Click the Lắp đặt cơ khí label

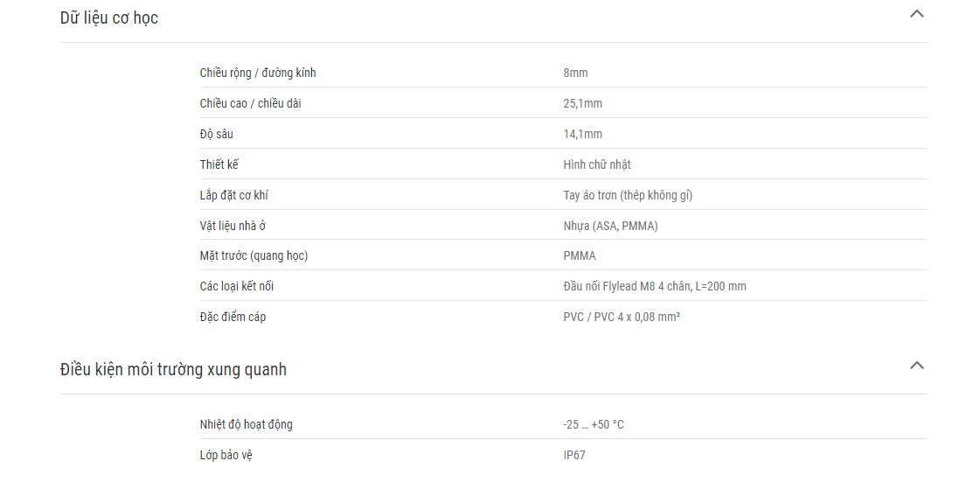click(233, 196)
